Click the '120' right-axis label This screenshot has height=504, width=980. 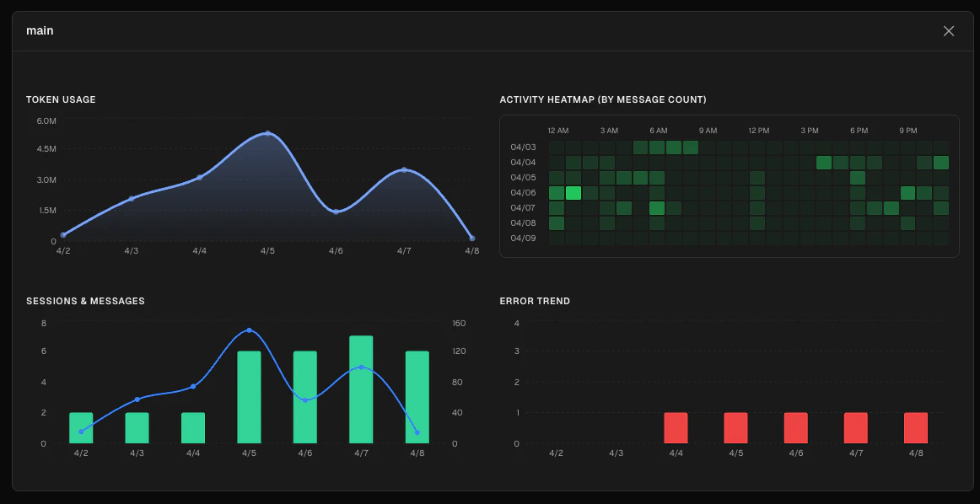tap(459, 351)
